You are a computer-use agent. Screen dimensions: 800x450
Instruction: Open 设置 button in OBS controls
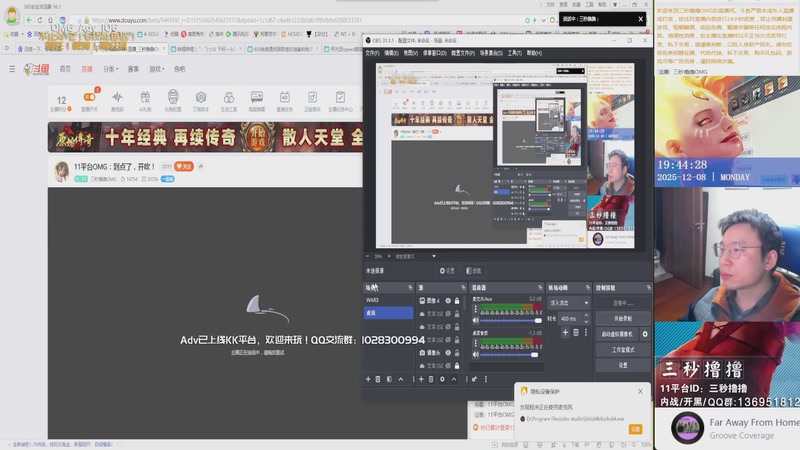[622, 365]
